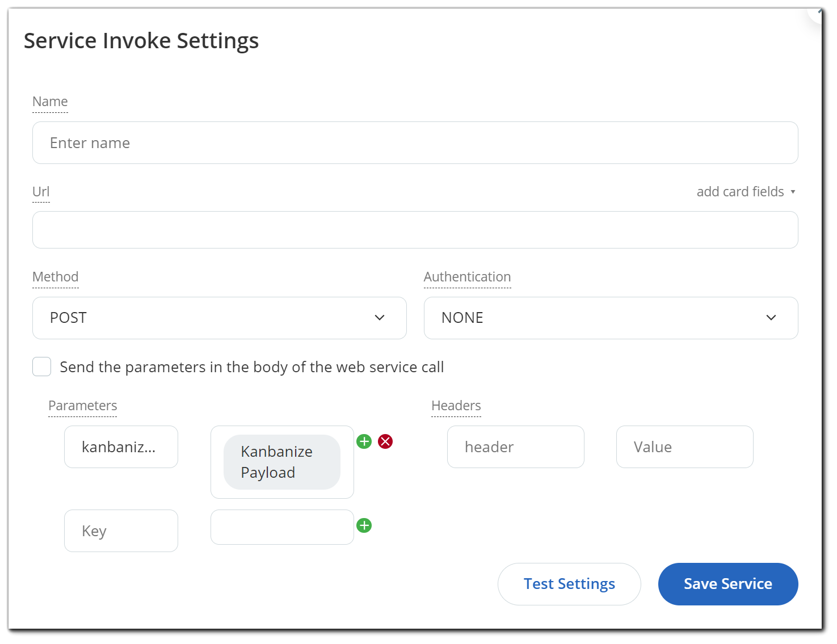Enable sending parameters in request body

click(42, 367)
